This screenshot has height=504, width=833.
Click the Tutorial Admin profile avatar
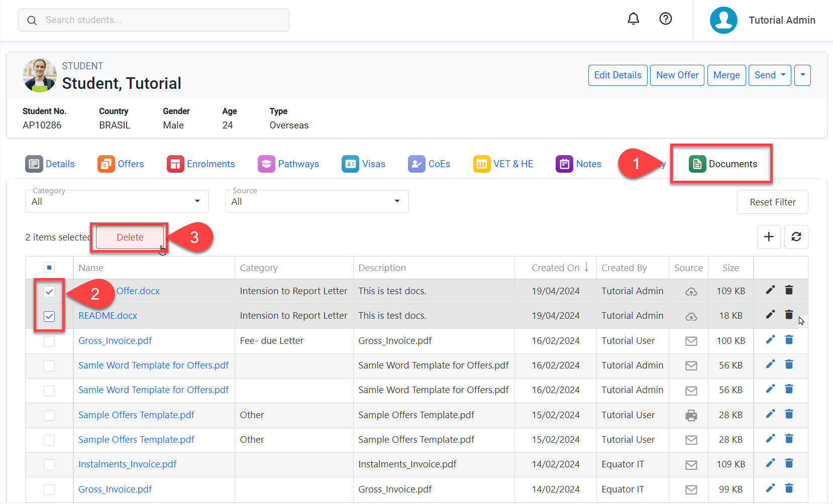723,20
